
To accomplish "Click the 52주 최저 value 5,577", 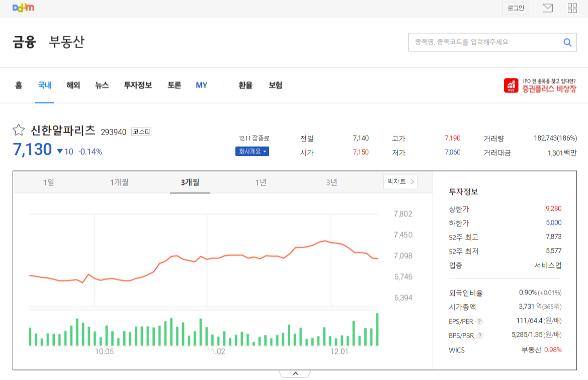I will (x=553, y=251).
